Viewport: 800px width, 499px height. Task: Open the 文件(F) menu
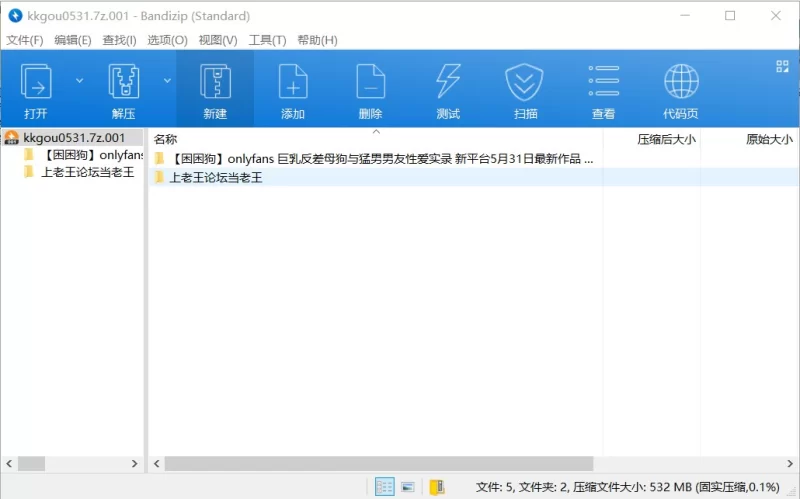pyautogui.click(x=25, y=40)
